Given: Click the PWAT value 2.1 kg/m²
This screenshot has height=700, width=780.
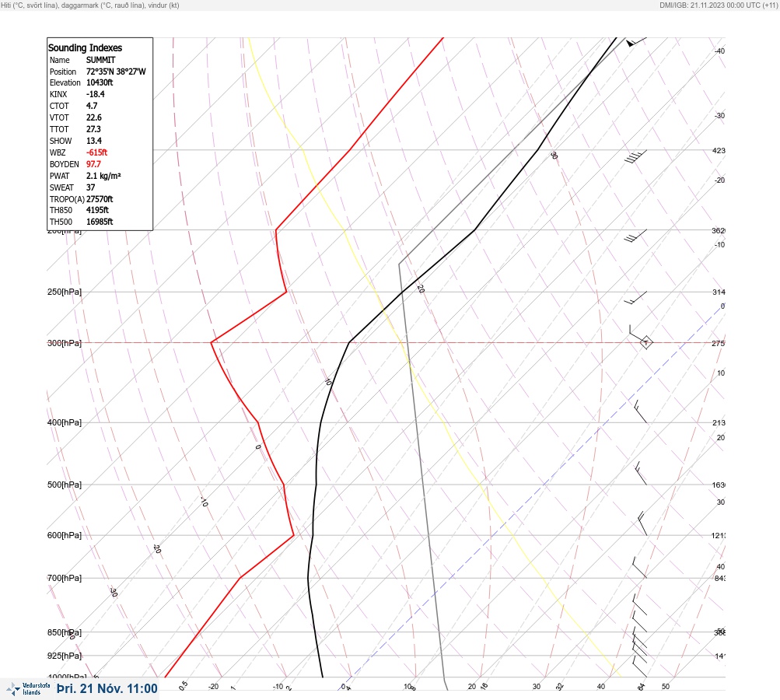Looking at the screenshot, I should pos(103,176).
